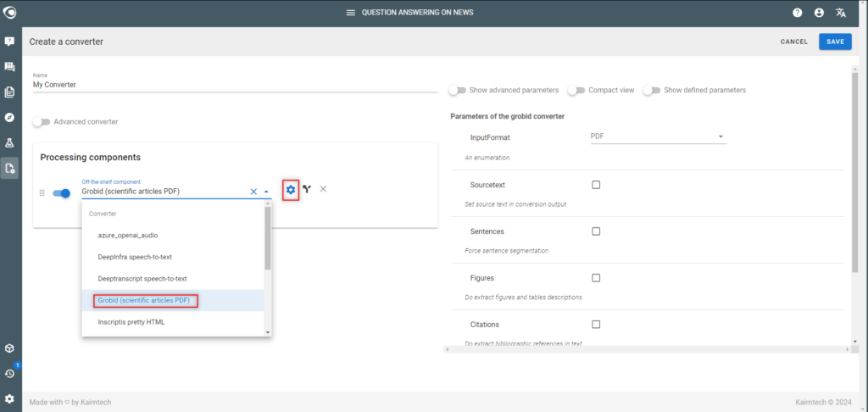Open the settings gear at sidebar bottom
The width and height of the screenshot is (868, 412).
[x=9, y=398]
